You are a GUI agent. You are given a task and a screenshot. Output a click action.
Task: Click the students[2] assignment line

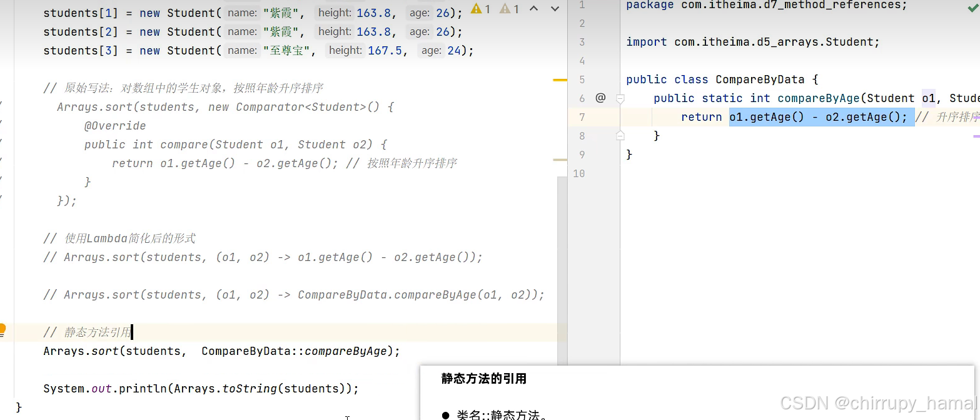253,31
